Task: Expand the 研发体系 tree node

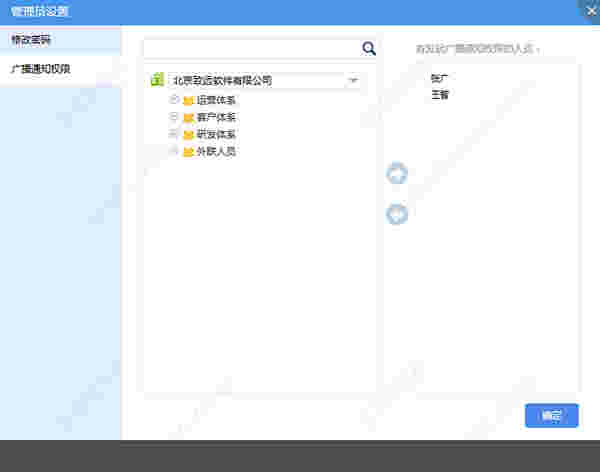Action: click(174, 134)
